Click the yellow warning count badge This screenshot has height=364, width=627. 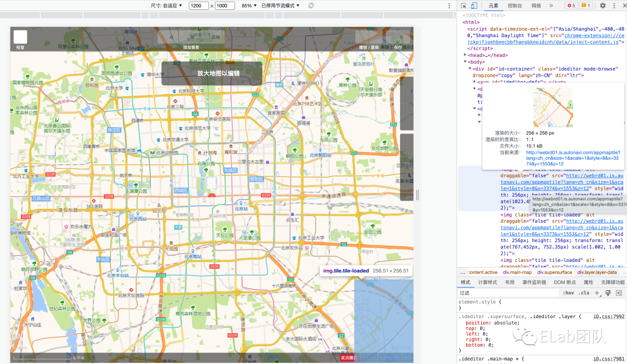click(586, 6)
